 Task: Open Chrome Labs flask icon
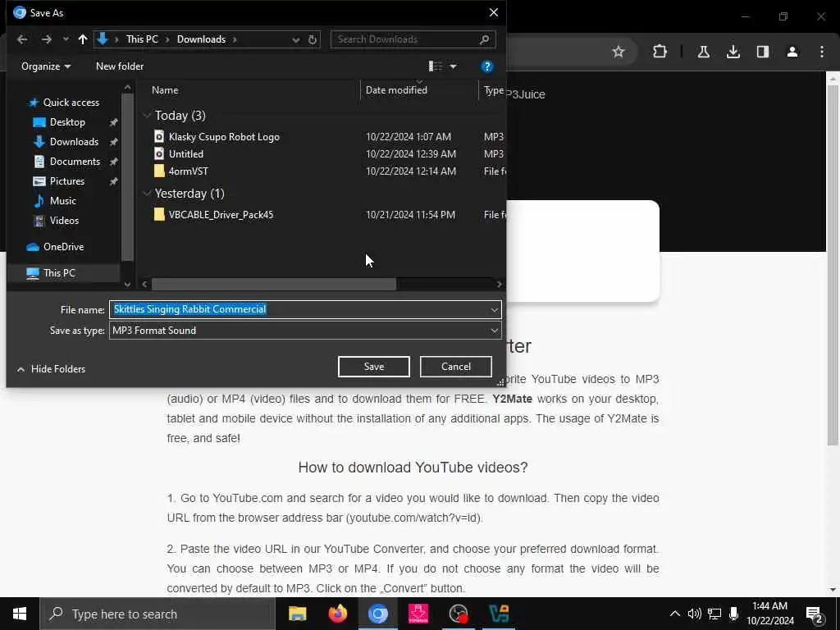704,52
